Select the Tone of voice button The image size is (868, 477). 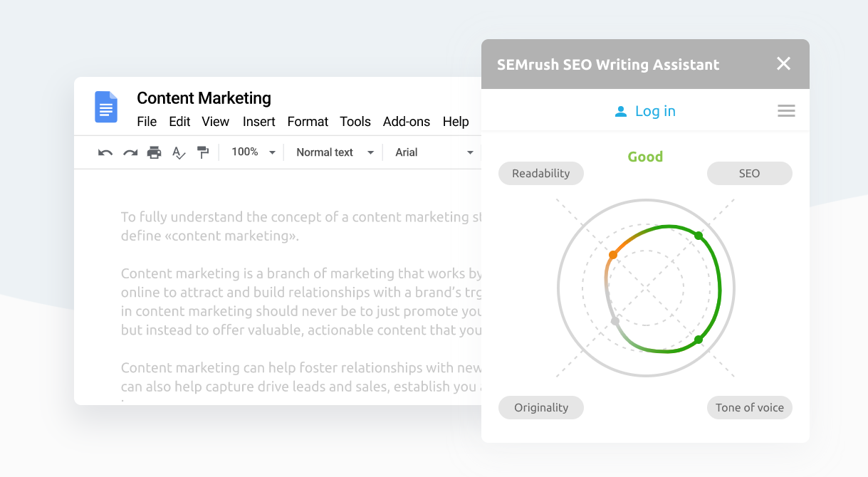click(749, 408)
